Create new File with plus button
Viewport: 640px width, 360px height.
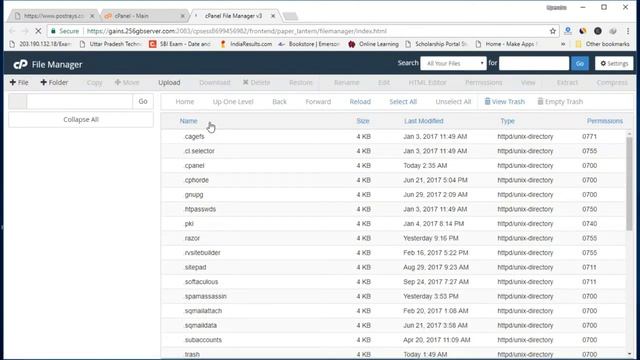pyautogui.click(x=19, y=82)
